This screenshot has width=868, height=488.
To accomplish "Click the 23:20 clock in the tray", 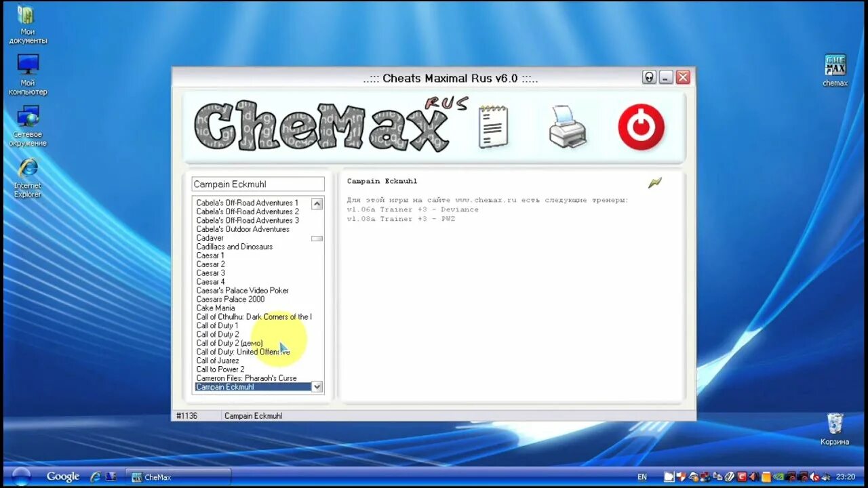I will 846,477.
